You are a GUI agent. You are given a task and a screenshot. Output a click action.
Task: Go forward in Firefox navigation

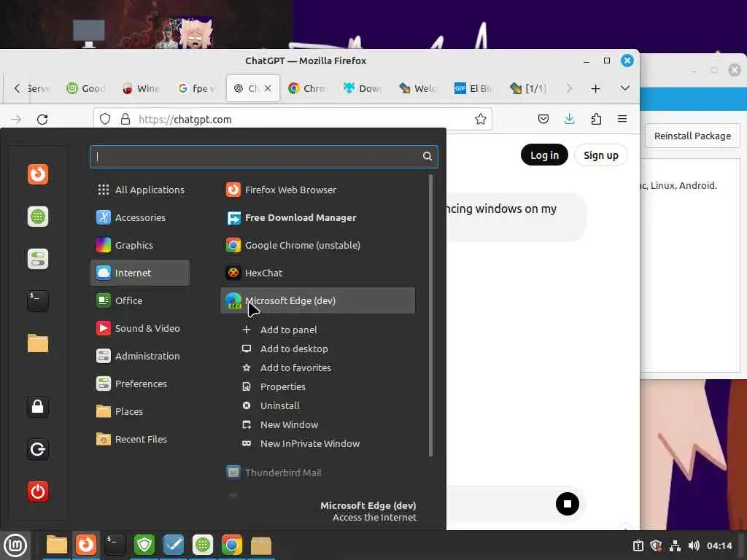point(16,119)
